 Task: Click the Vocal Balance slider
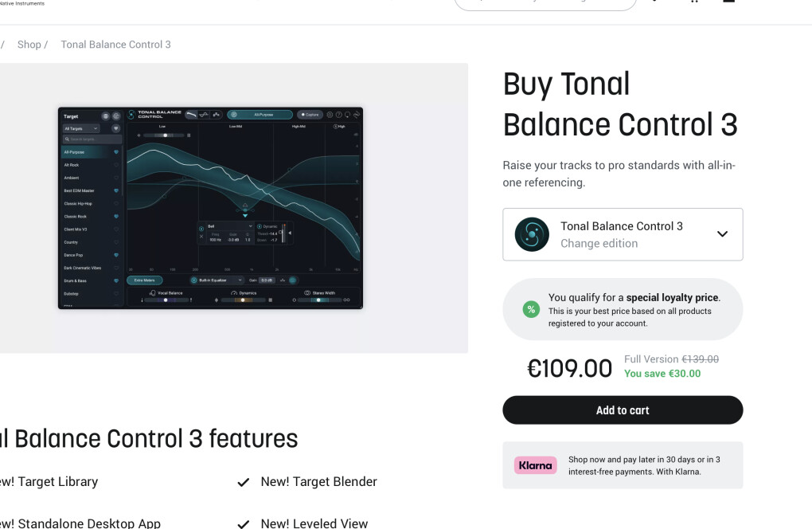click(166, 300)
